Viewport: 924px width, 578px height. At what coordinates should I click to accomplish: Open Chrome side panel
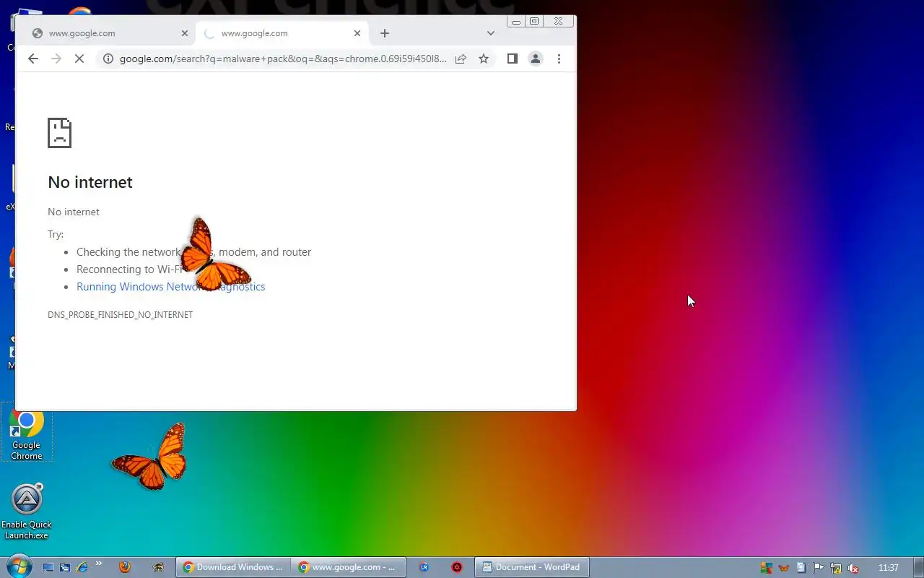[513, 59]
